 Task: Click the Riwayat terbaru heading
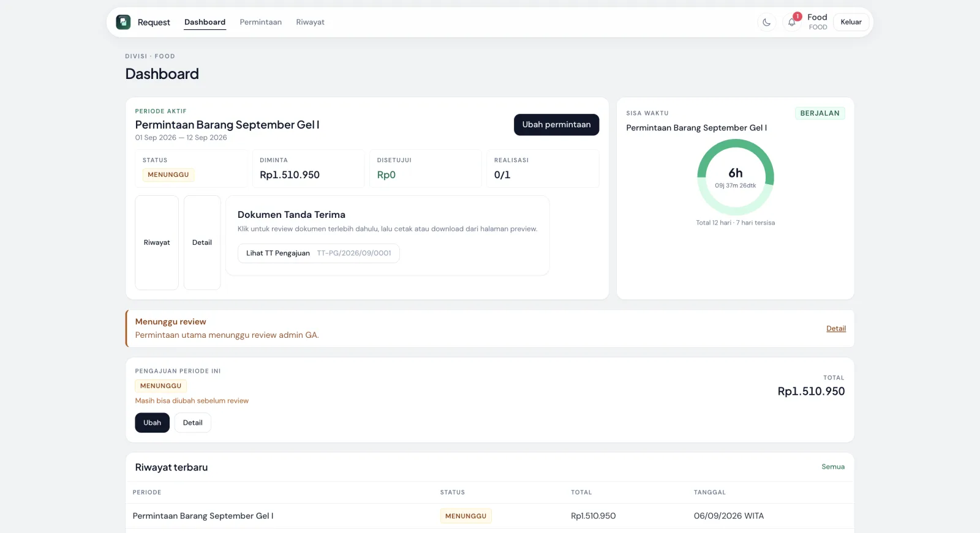(171, 468)
